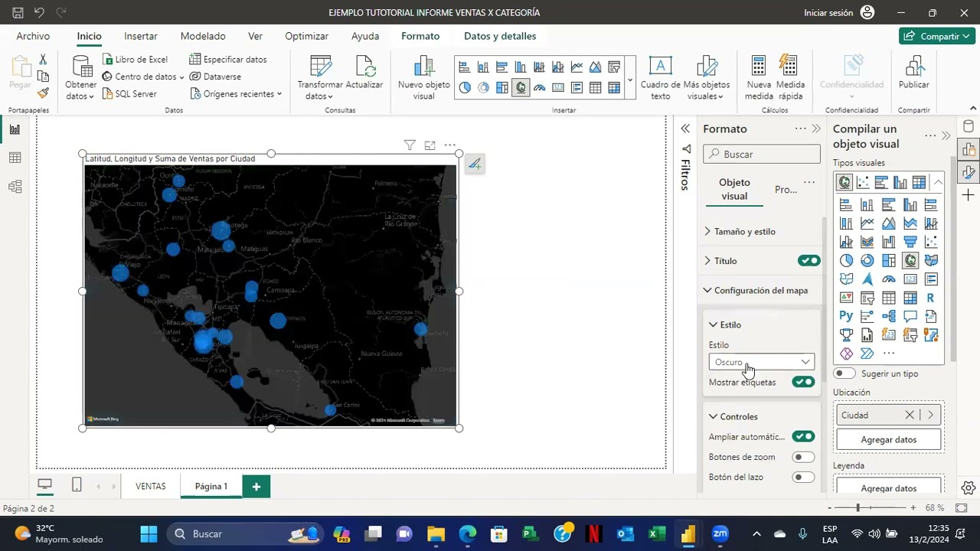Toggle the Título switch off
The width and height of the screenshot is (980, 551).
pyautogui.click(x=808, y=261)
